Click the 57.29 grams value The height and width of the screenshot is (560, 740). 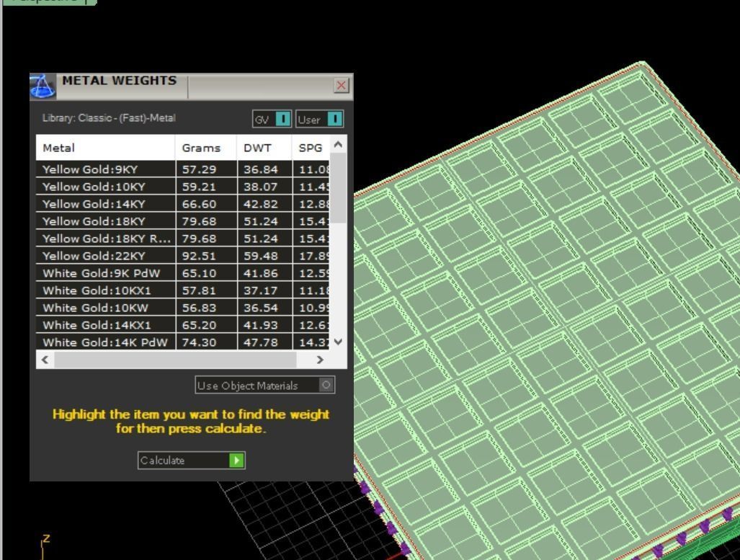(199, 169)
